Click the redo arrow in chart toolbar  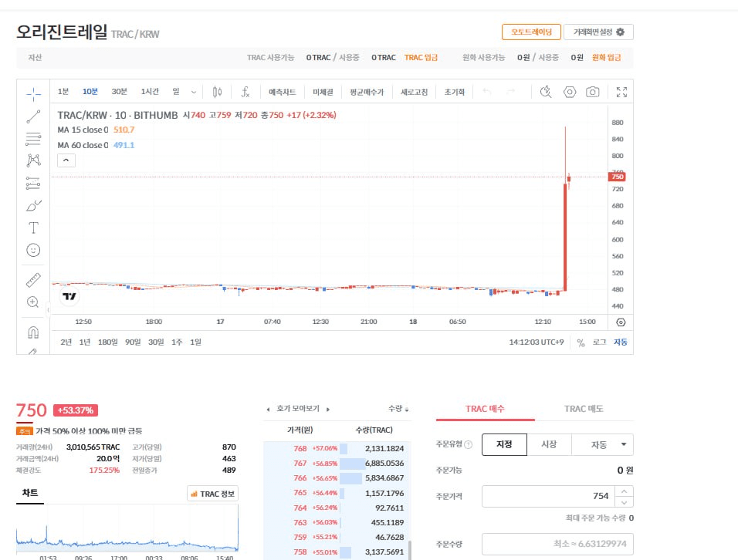[x=511, y=92]
